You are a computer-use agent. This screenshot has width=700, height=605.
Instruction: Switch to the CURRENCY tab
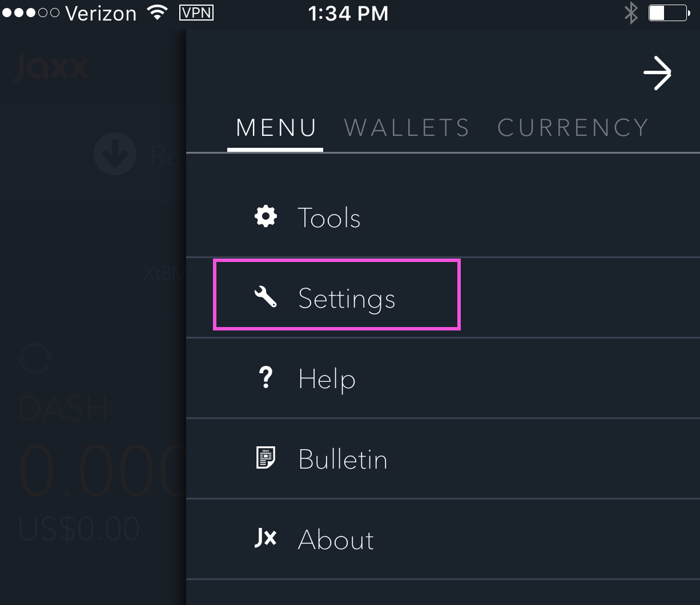[573, 128]
